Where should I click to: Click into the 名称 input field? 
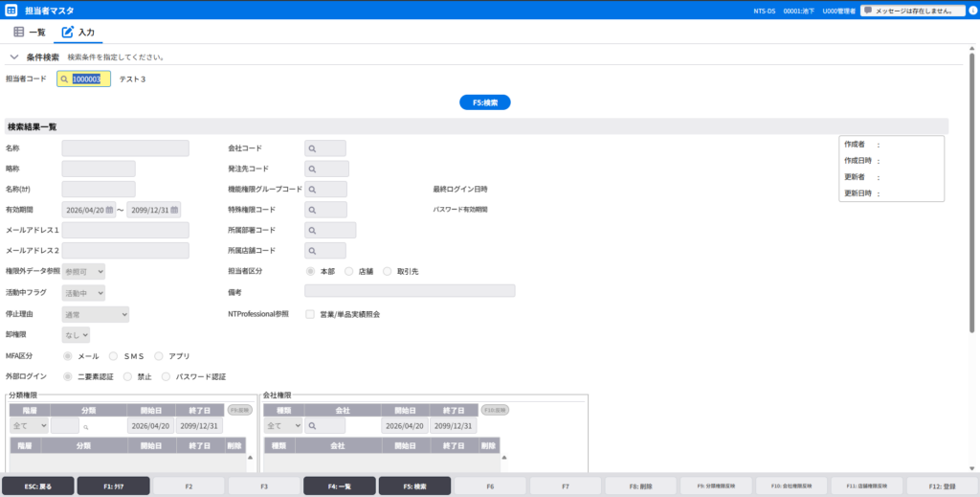(125, 148)
